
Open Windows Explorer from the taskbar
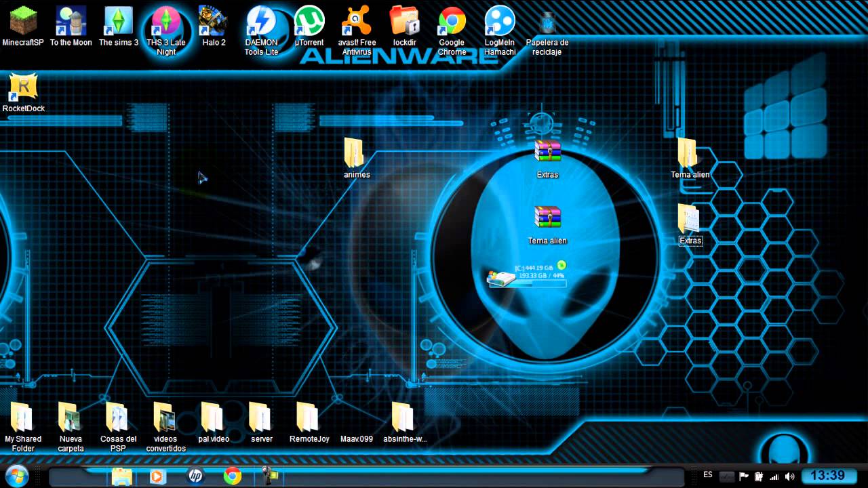[x=122, y=476]
